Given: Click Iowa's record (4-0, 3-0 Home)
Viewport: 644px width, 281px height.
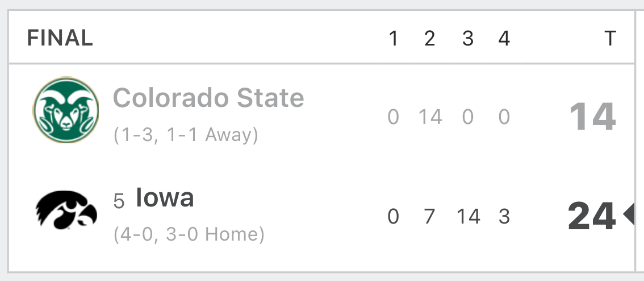Looking at the screenshot, I should 189,234.
